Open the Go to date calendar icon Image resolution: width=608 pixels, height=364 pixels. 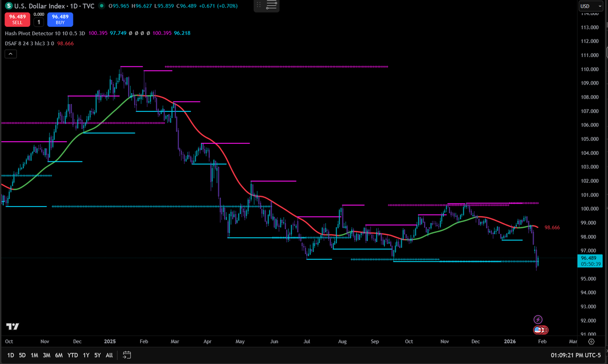click(x=127, y=355)
